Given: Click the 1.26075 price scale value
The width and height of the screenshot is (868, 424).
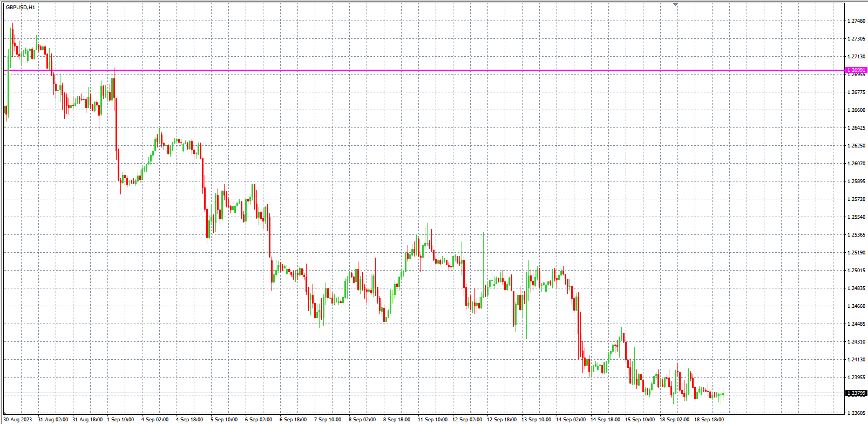Looking at the screenshot, I should tap(856, 164).
